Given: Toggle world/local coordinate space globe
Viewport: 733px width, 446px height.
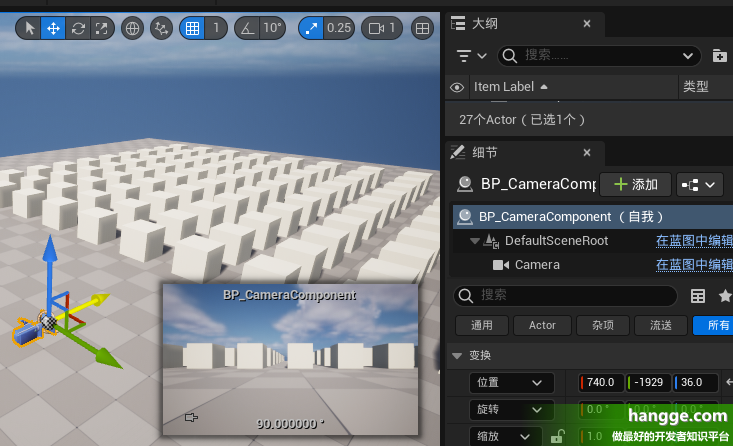Looking at the screenshot, I should click(x=132, y=28).
